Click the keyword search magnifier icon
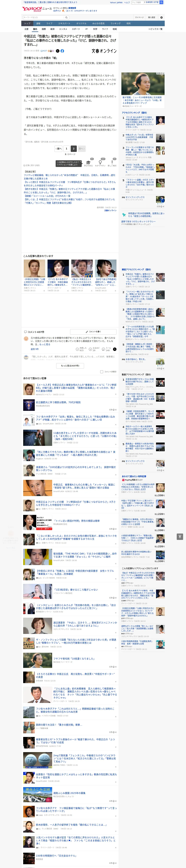 (66, 17)
